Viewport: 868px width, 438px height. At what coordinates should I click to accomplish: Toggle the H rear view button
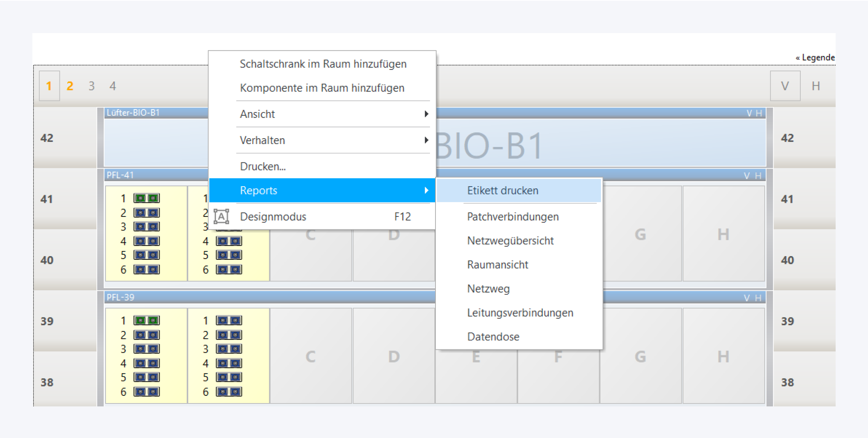816,86
